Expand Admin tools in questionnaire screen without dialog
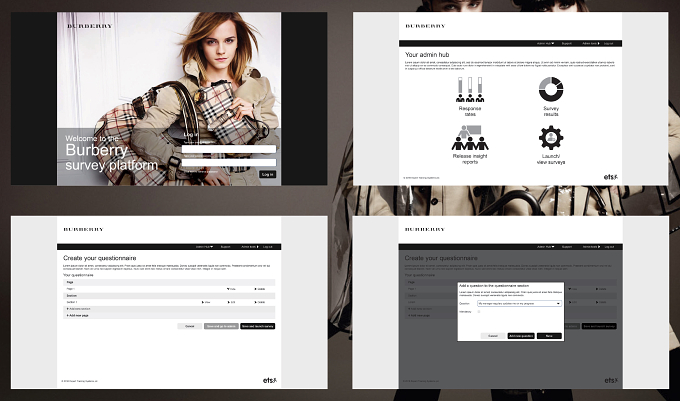This screenshot has height=401, width=680. click(249, 247)
